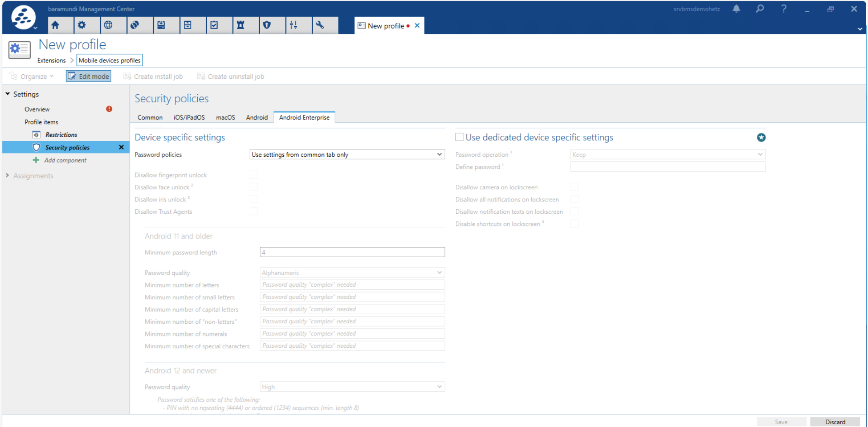Image resolution: width=868 pixels, height=427 pixels.
Task: Open the Password policies dropdown
Action: click(347, 155)
